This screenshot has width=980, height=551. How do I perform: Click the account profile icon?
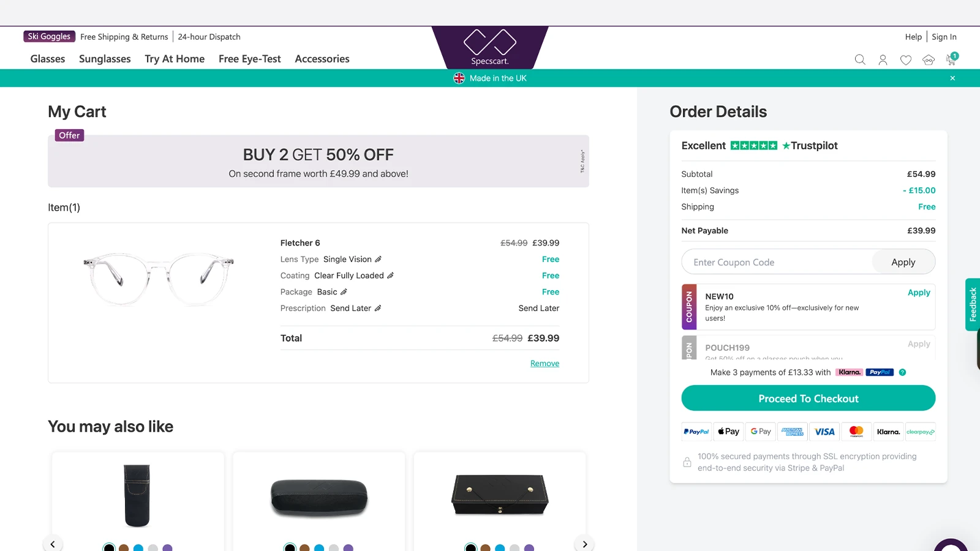click(883, 59)
